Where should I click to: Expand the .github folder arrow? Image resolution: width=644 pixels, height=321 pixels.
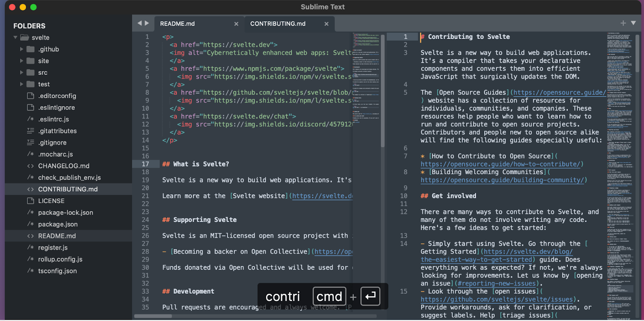point(21,49)
